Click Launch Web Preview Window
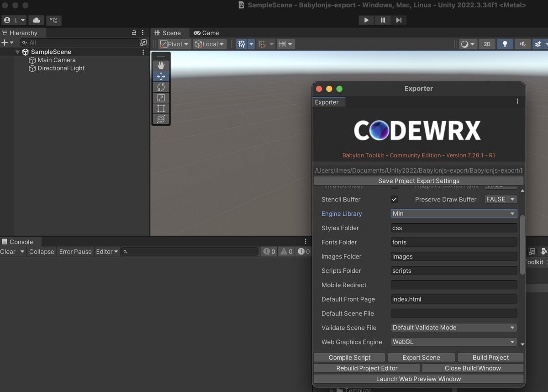This screenshot has width=548, height=392. pos(419,379)
